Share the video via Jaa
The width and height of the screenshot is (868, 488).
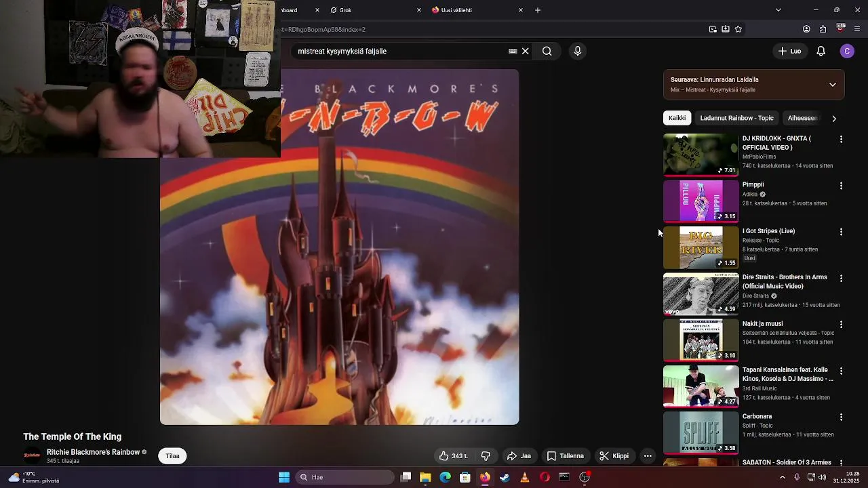(519, 456)
